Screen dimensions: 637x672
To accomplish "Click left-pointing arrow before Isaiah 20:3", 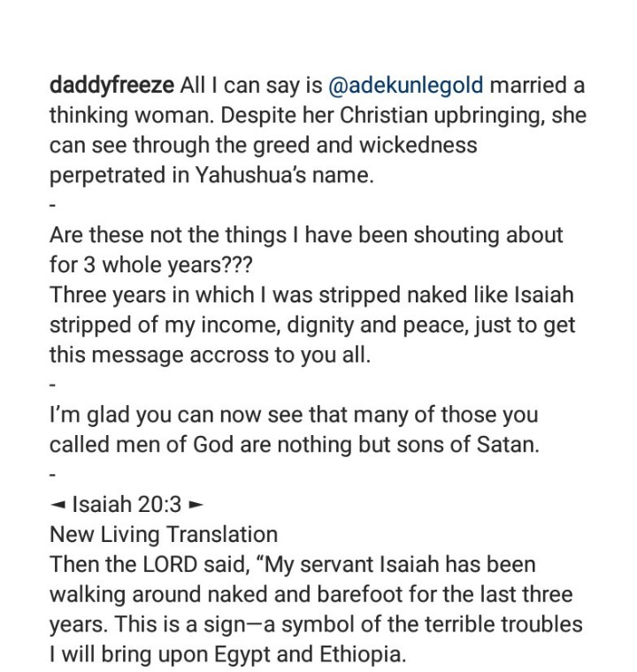I will 58,505.
